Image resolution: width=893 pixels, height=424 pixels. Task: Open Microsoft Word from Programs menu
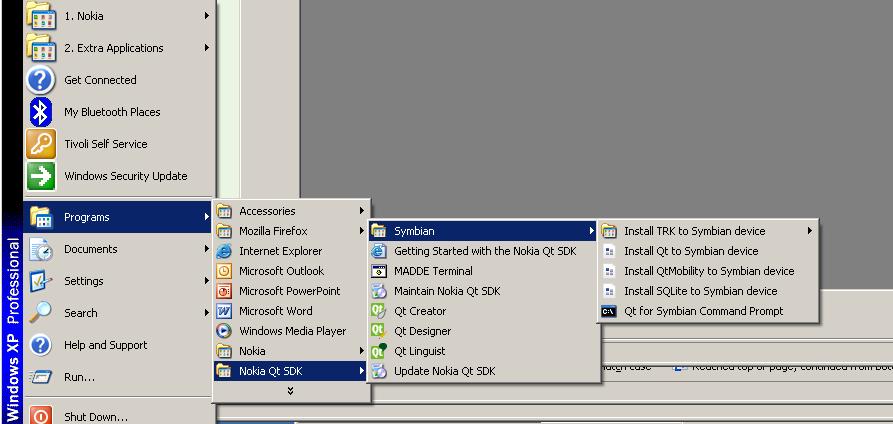(275, 311)
